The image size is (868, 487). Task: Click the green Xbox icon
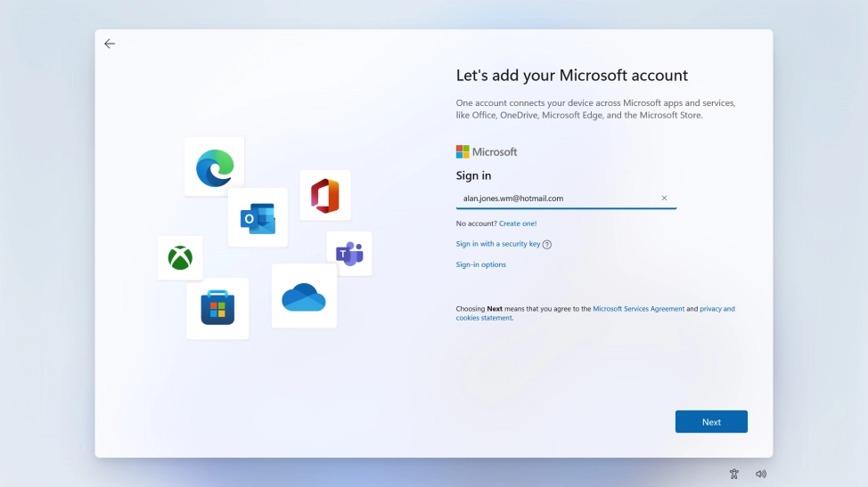click(x=180, y=258)
